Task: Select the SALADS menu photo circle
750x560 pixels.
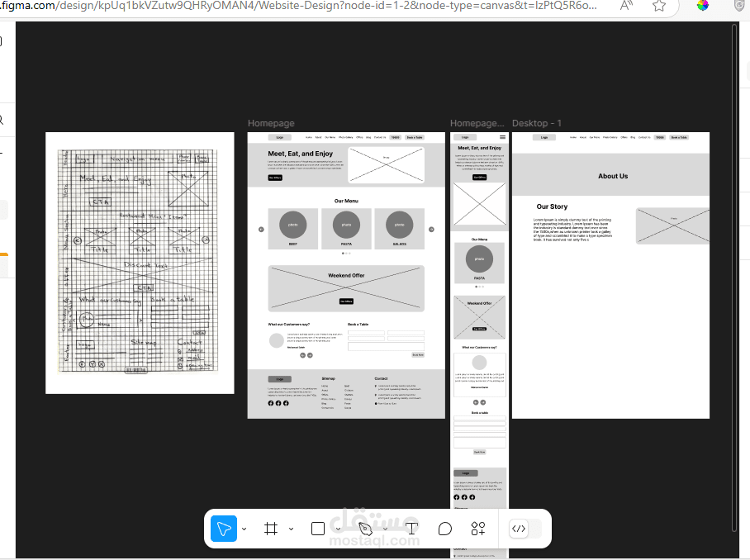Action: 400,225
